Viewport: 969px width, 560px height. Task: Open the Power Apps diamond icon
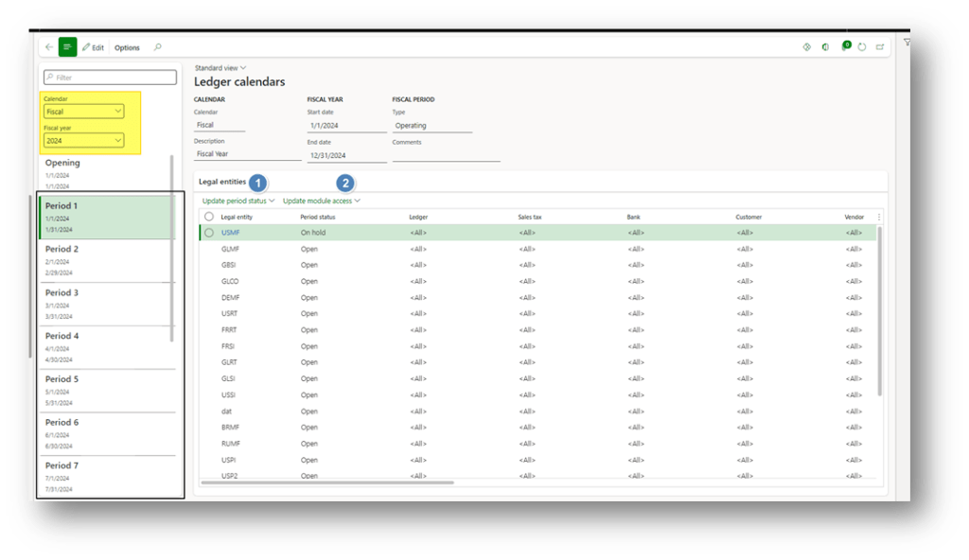coord(806,47)
